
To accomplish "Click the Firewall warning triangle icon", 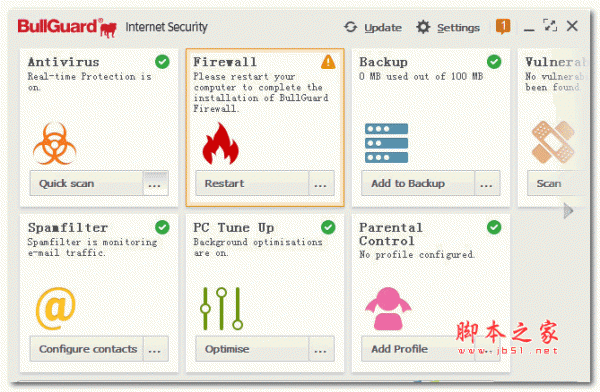I will point(328,62).
